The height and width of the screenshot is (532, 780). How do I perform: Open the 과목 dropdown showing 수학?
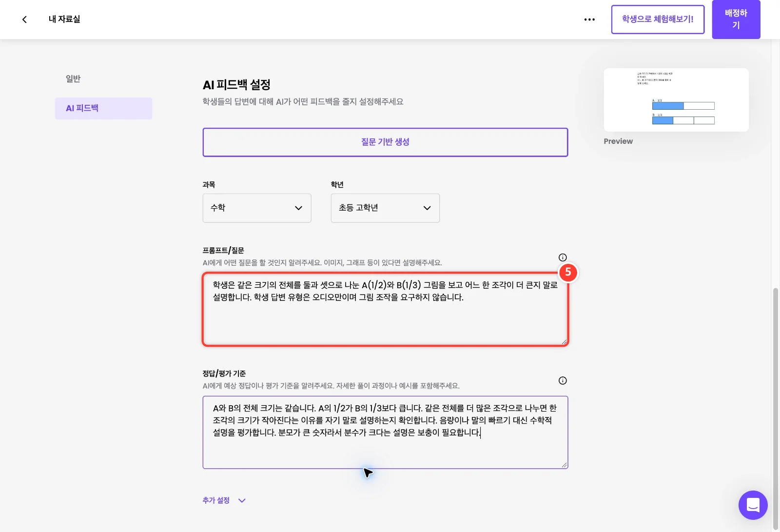tap(257, 208)
